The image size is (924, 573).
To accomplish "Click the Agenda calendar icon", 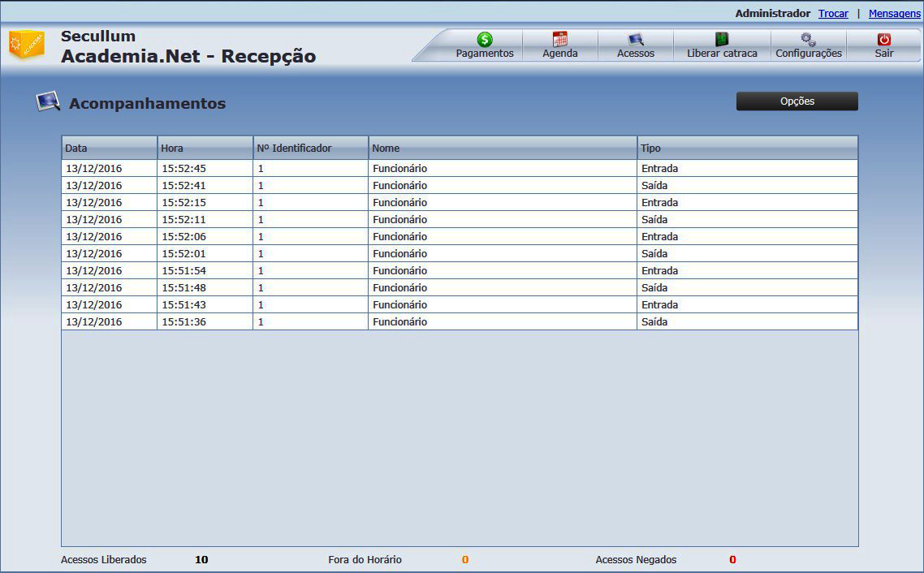I will (559, 39).
